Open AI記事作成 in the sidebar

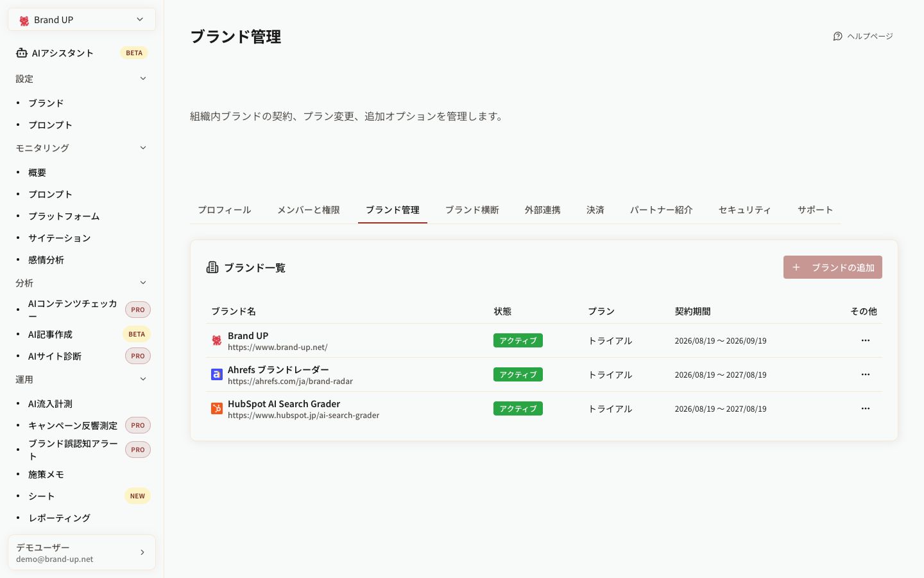click(50, 334)
